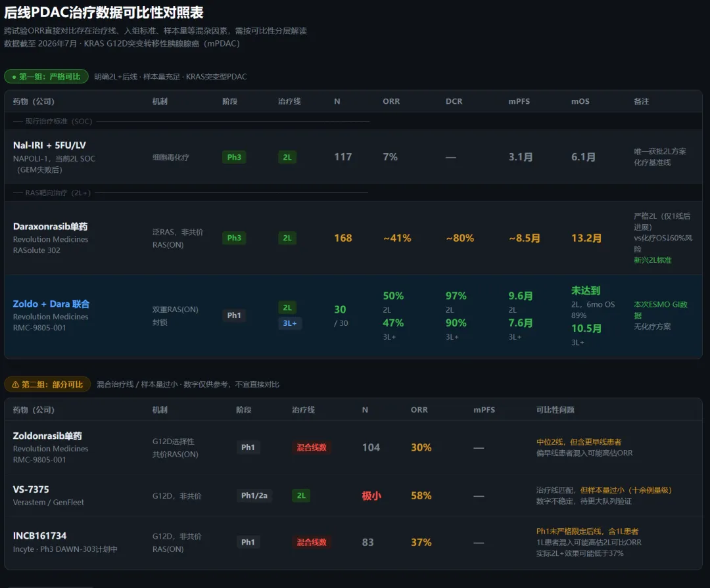
Task: Click the Ph3 badge in Nal-IRI row
Action: pyautogui.click(x=234, y=157)
